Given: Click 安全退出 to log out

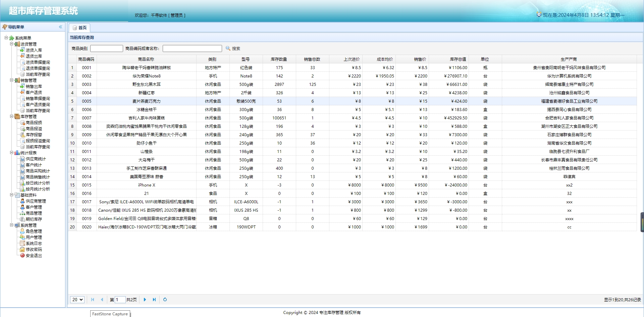Looking at the screenshot, I should click(x=34, y=255).
